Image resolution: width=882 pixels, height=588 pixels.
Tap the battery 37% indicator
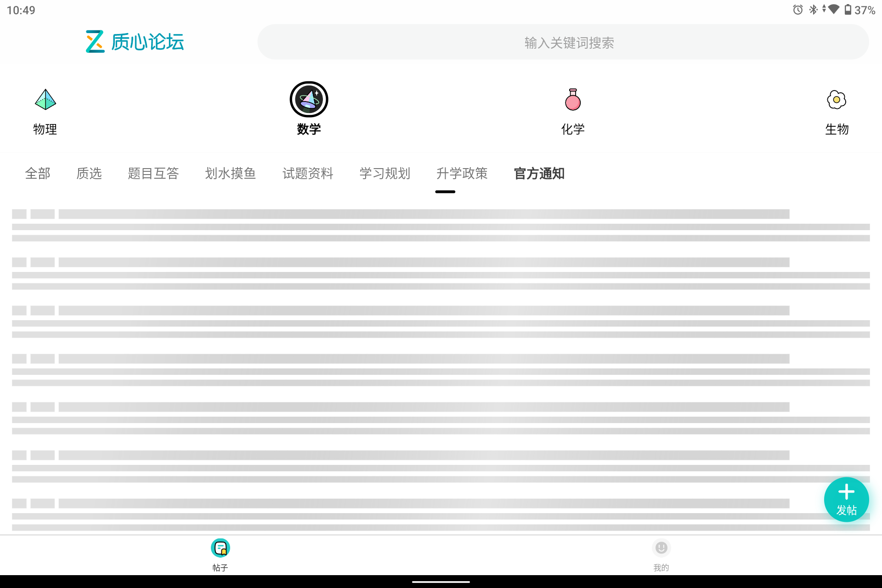pyautogui.click(x=859, y=10)
